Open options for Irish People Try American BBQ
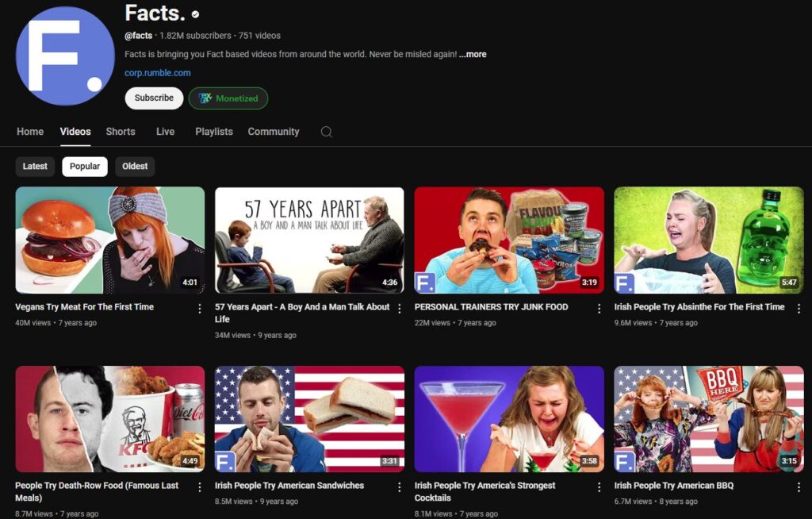This screenshot has width=812, height=519. tap(799, 487)
